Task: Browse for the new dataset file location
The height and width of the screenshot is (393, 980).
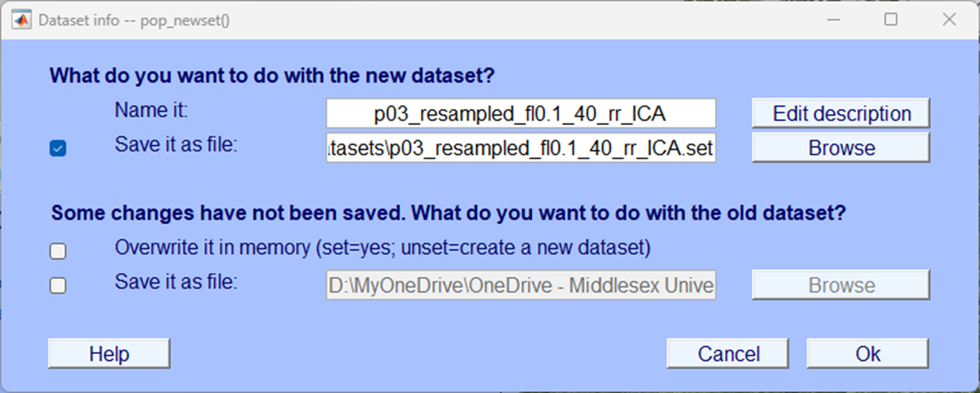Action: point(841,148)
